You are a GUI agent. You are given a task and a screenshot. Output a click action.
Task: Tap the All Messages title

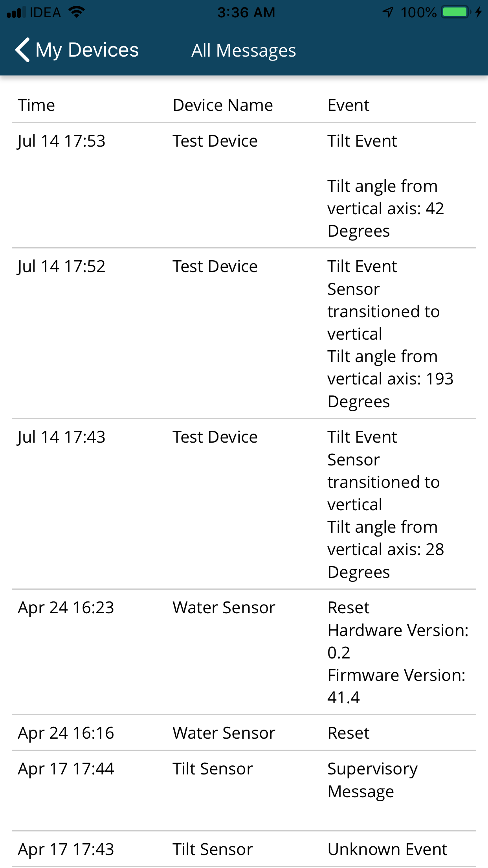(x=244, y=50)
